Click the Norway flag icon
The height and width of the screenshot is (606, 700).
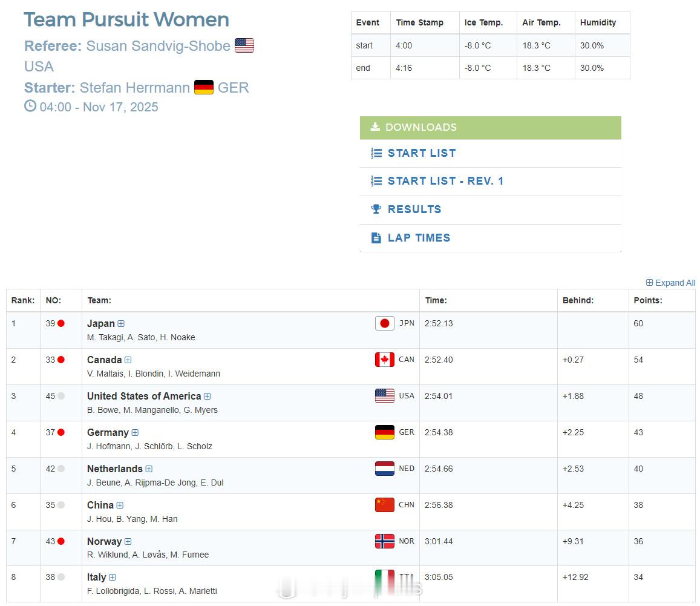pyautogui.click(x=384, y=541)
